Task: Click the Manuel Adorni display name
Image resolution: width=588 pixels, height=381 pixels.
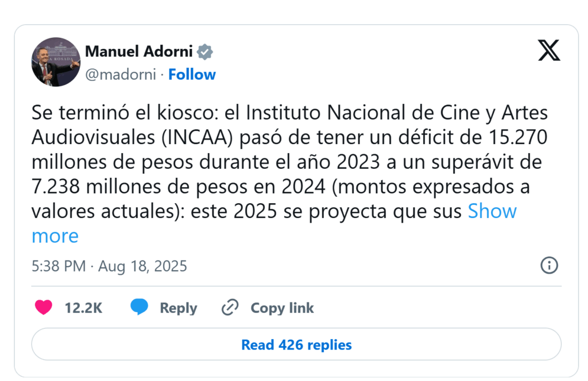Action: pyautogui.click(x=140, y=51)
